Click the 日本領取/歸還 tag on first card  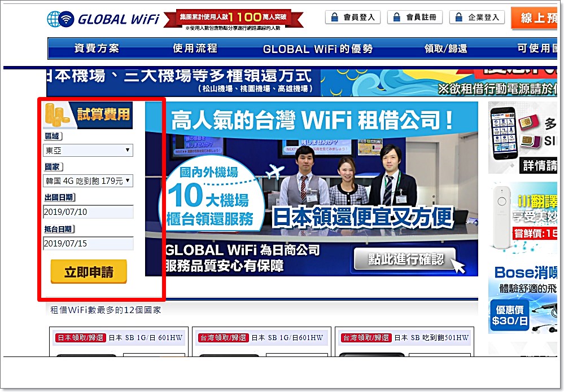(x=81, y=338)
